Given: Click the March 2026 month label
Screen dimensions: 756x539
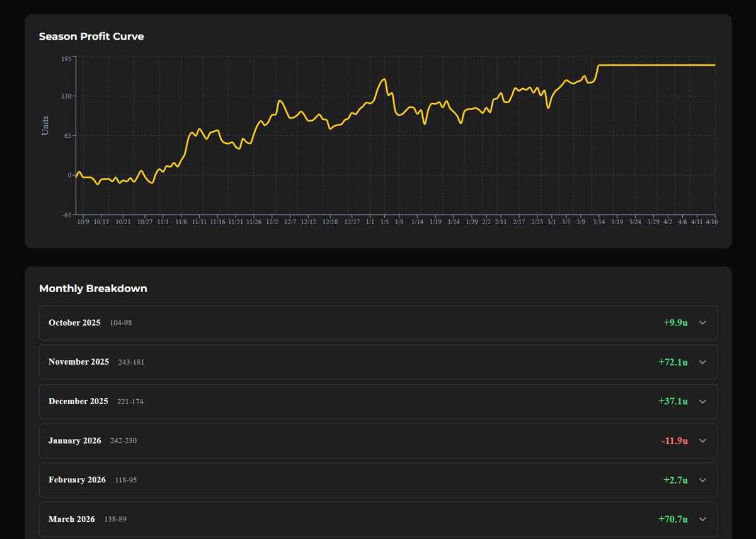Looking at the screenshot, I should click(x=72, y=519).
